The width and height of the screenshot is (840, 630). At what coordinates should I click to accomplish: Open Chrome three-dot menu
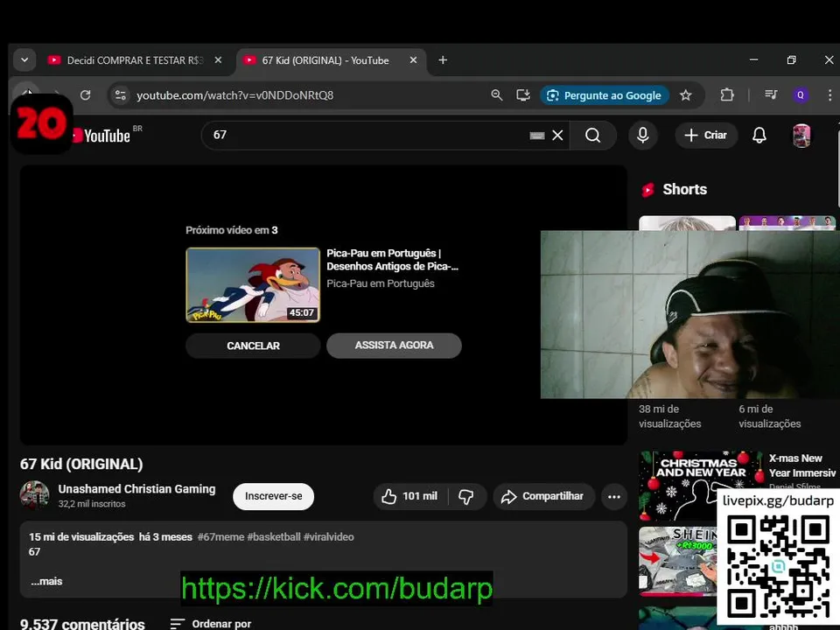click(x=829, y=95)
